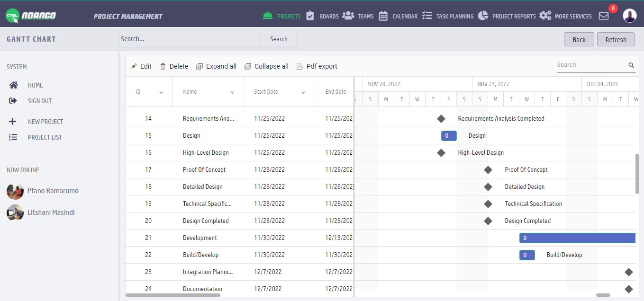644x301 pixels.
Task: Open the ID column filter menu
Action: click(161, 92)
